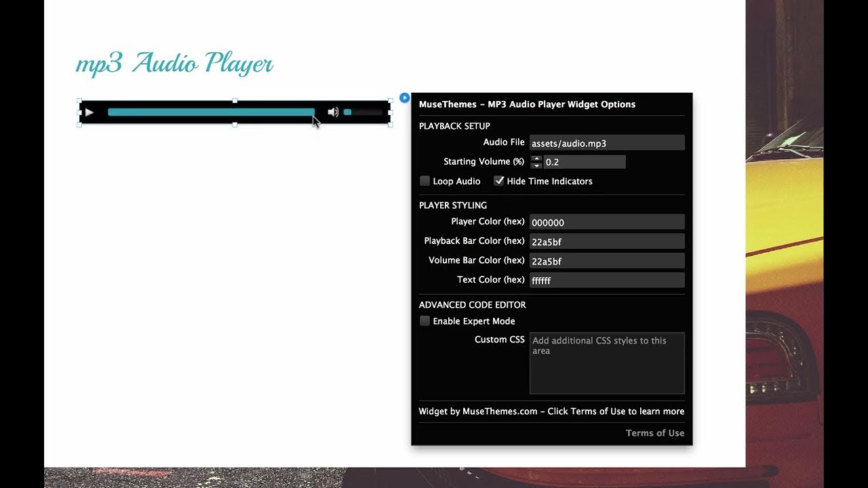Increase Starting Volume with the up arrow
Image resolution: width=868 pixels, height=488 pixels.
click(536, 159)
